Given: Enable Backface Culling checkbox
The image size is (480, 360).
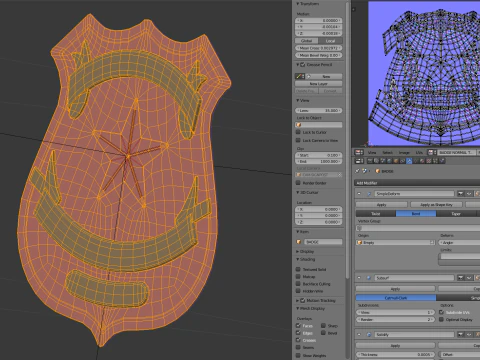Looking at the screenshot, I should click(298, 284).
